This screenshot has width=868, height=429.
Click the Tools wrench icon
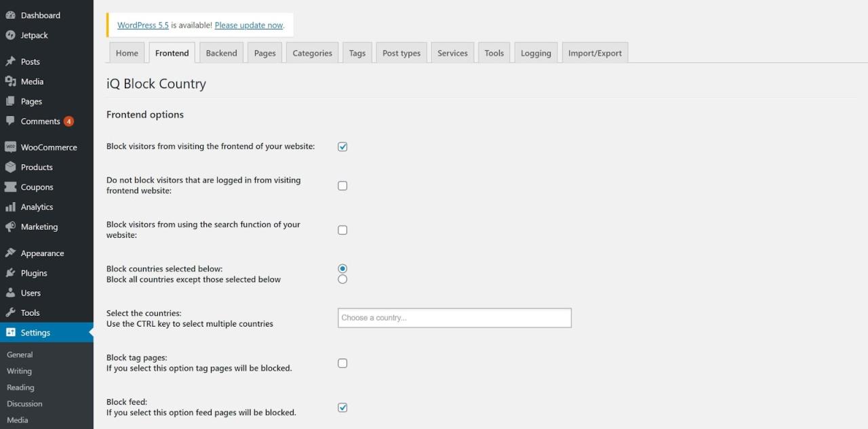click(x=10, y=312)
